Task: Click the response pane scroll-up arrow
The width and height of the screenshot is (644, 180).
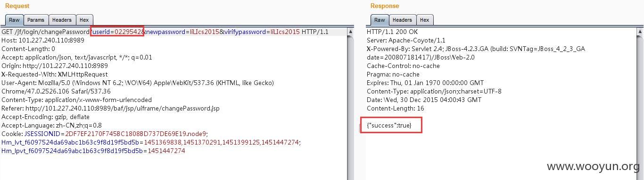Action: pyautogui.click(x=640, y=32)
